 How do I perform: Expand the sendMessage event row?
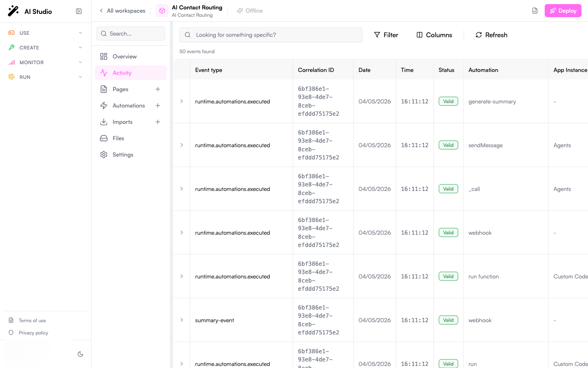(182, 145)
